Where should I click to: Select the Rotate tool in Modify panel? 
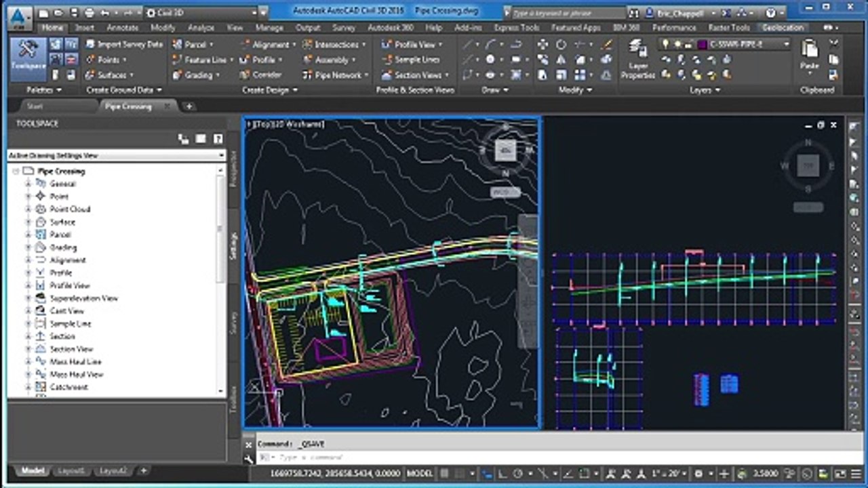click(x=561, y=44)
